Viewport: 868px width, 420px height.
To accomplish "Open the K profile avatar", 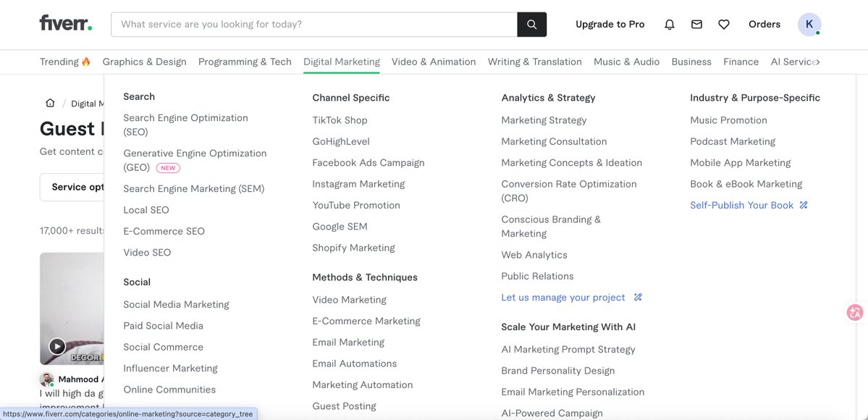I will pos(809,25).
